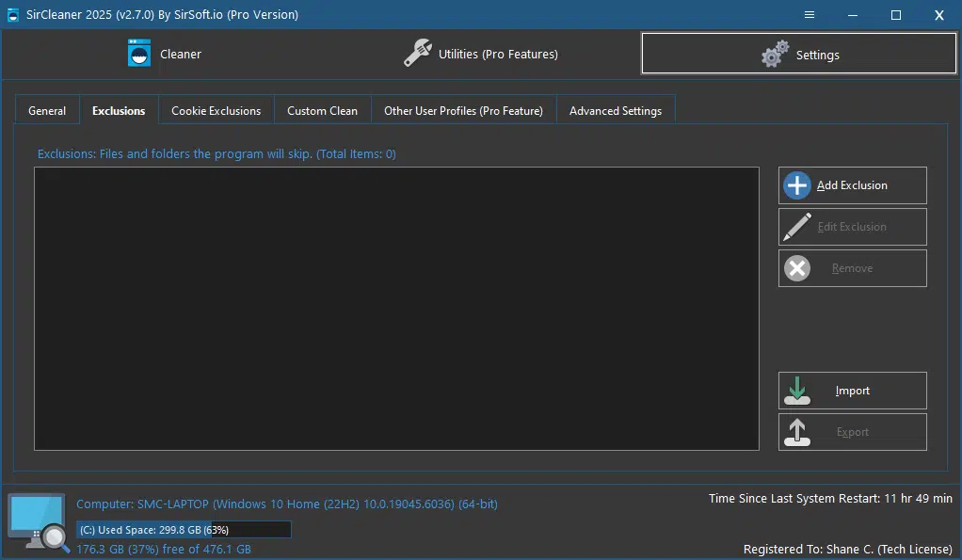962x560 pixels.
Task: Switch to the General tab
Action: (47, 110)
